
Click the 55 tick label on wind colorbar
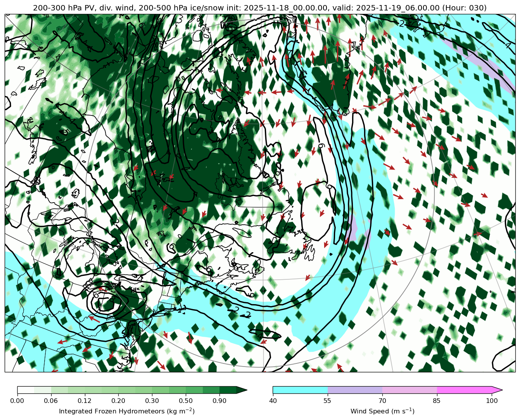click(x=328, y=401)
